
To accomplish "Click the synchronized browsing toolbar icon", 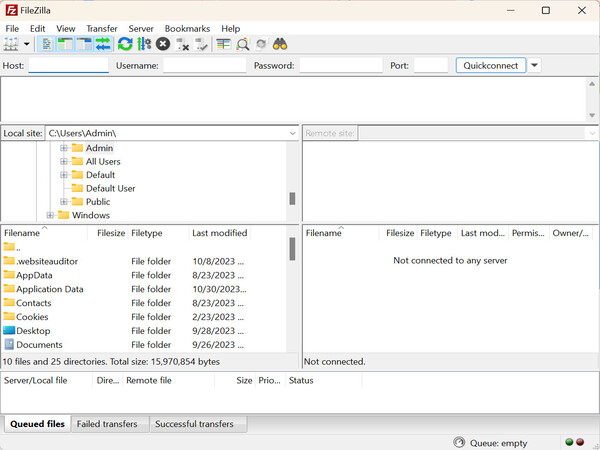I will click(x=261, y=44).
